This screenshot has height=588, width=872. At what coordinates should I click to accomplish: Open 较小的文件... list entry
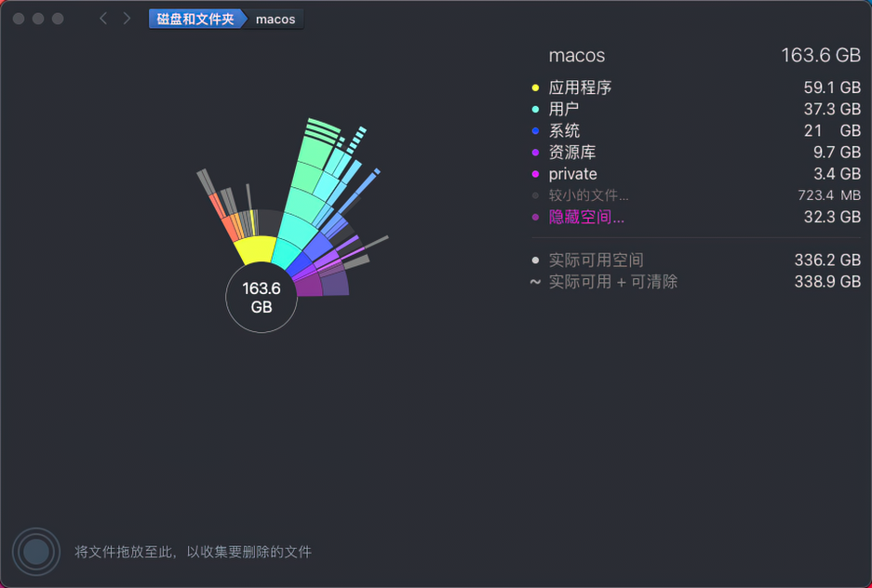point(696,195)
